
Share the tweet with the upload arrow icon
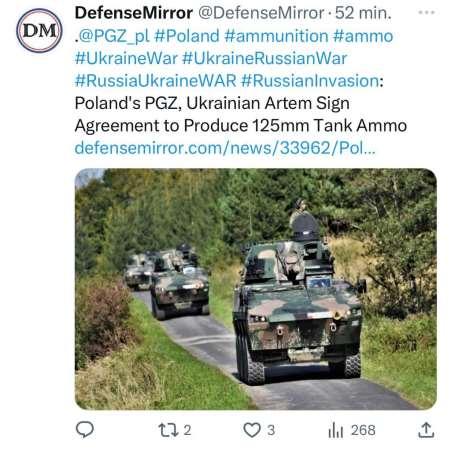[x=426, y=430]
